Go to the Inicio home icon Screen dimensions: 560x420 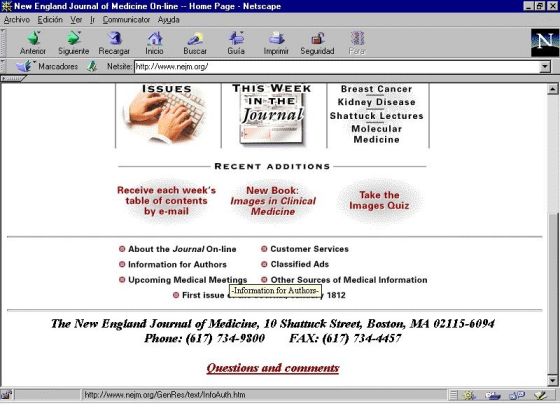tap(155, 39)
